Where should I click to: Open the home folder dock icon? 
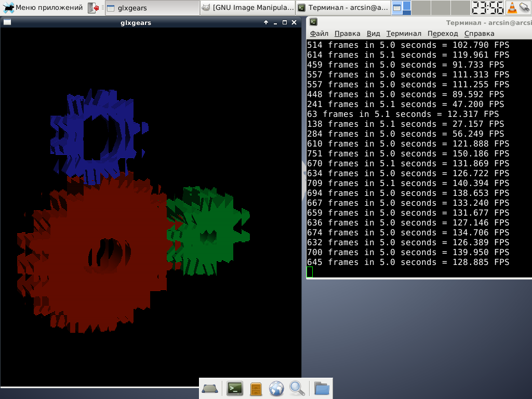click(322, 389)
